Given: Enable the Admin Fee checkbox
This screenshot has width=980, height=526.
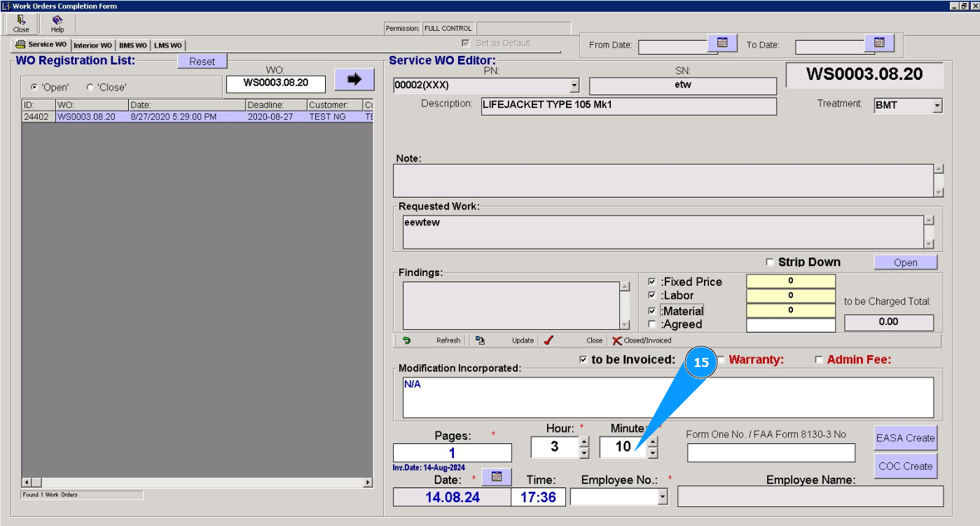Looking at the screenshot, I should coord(819,360).
